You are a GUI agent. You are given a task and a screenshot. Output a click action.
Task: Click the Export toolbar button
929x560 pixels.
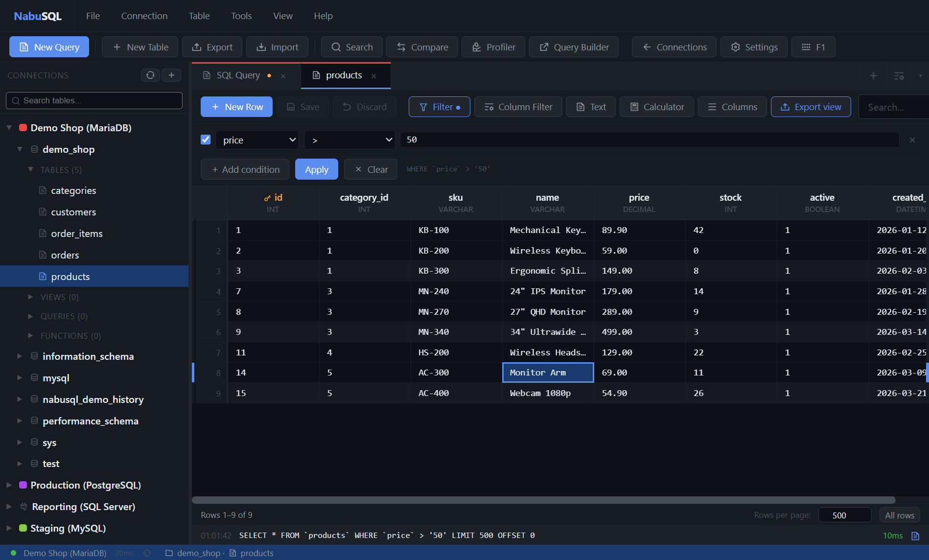click(212, 47)
